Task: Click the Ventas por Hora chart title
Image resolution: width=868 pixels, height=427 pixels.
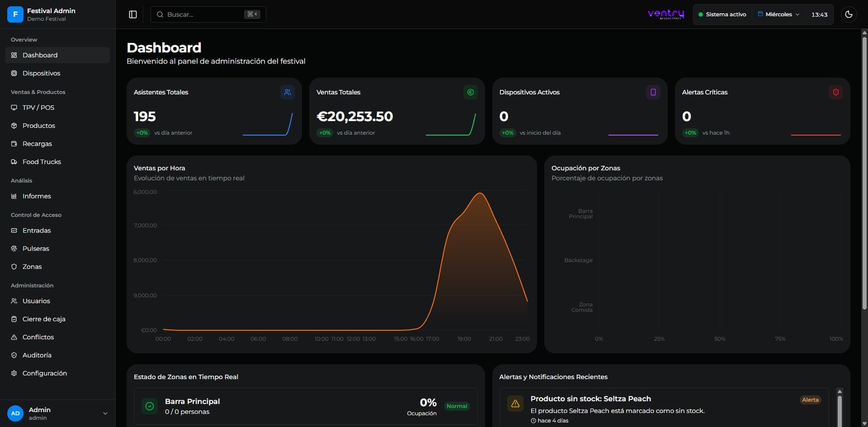Action: [x=160, y=168]
